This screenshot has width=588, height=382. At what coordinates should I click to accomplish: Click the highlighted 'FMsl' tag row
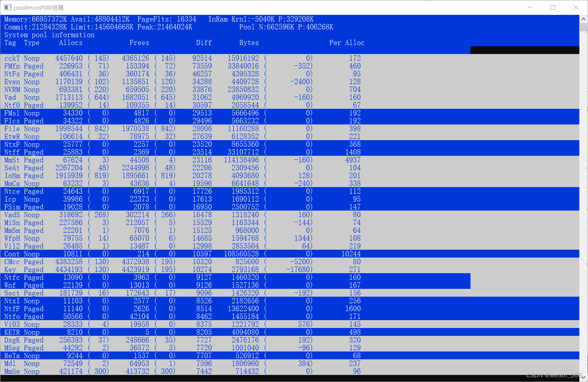[290, 113]
